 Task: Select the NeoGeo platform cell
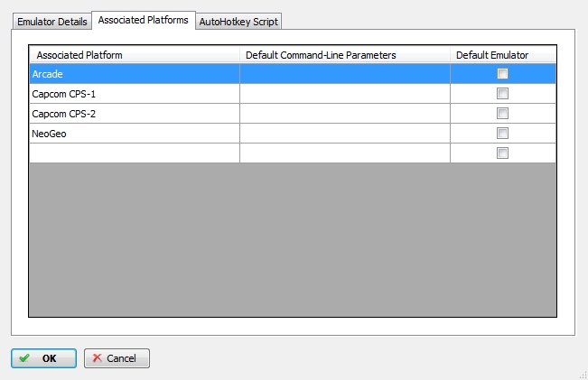tap(135, 134)
